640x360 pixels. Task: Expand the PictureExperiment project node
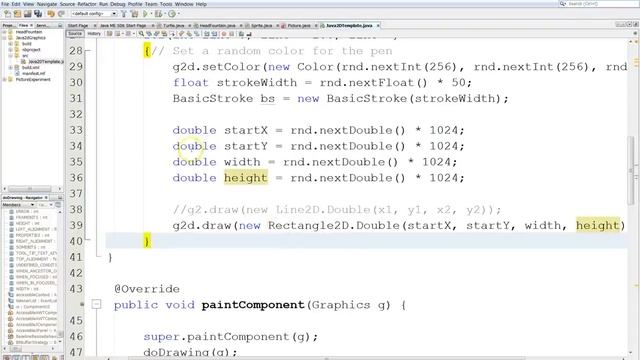[x=4, y=80]
